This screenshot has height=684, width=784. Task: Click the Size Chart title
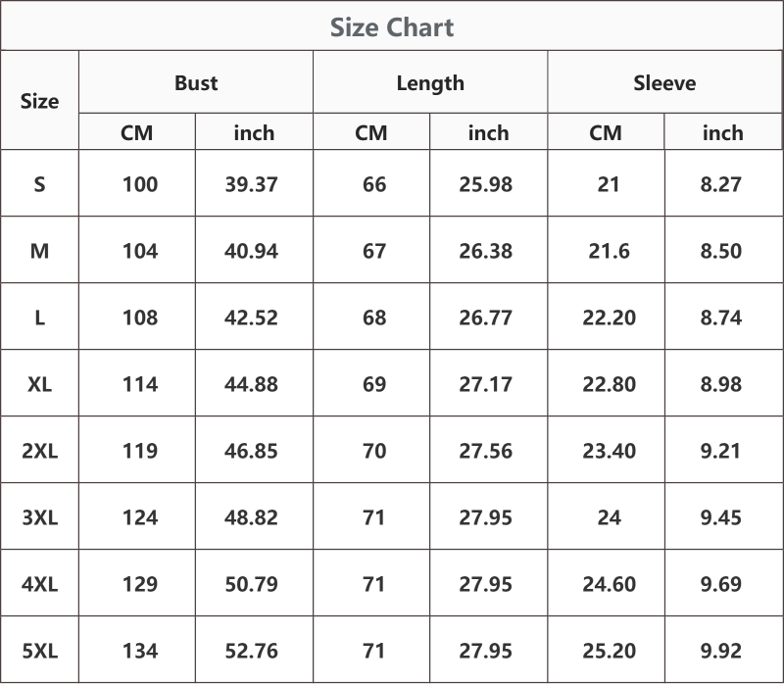coord(392,27)
